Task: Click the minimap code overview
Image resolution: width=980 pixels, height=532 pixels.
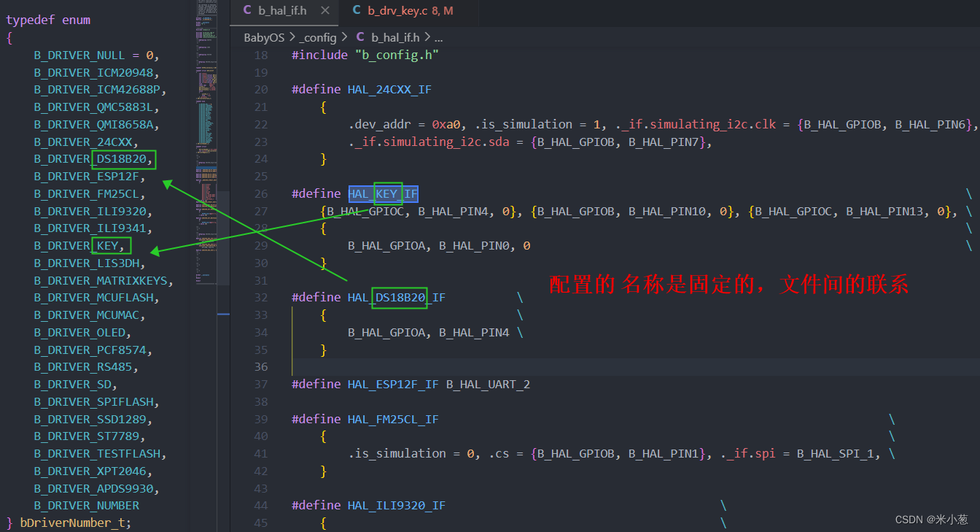Action: [x=206, y=142]
